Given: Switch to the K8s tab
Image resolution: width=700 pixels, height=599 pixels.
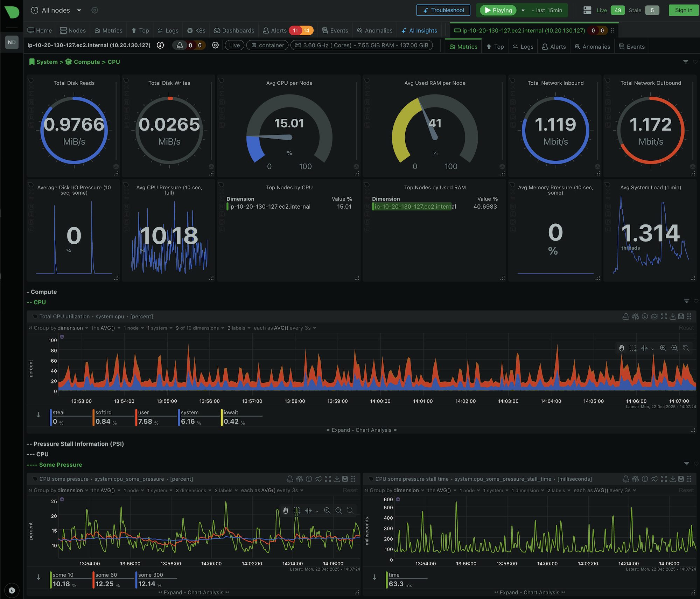Looking at the screenshot, I should (196, 30).
